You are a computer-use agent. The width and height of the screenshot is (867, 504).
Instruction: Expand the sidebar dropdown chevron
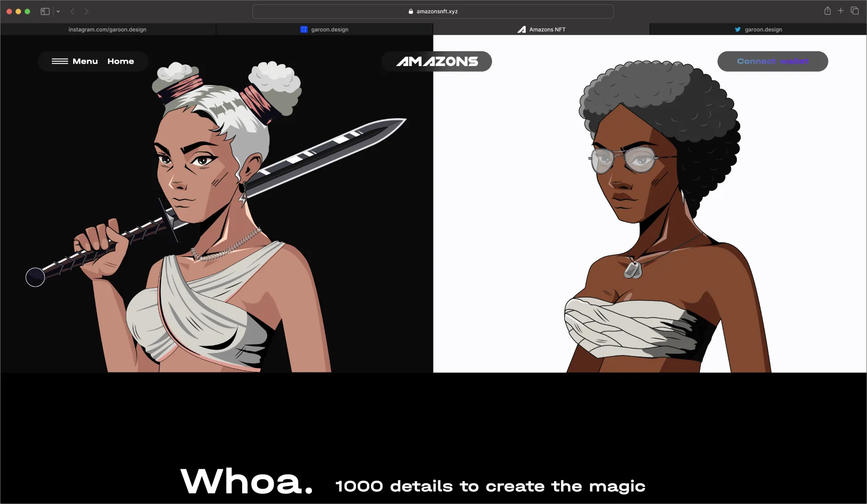(x=58, y=11)
